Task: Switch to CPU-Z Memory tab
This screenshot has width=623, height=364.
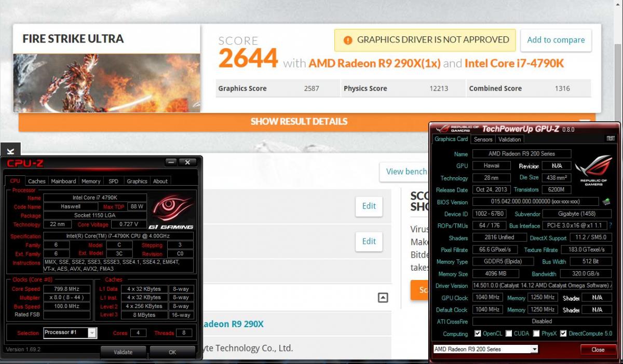Action: (91, 181)
